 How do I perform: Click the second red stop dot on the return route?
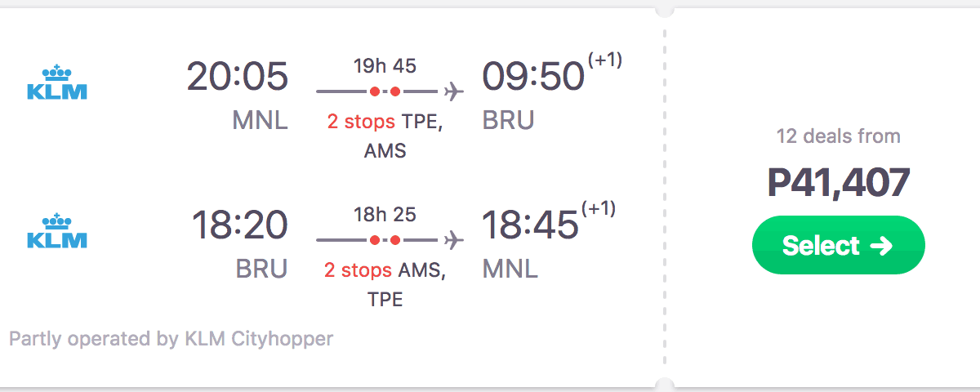(x=395, y=240)
